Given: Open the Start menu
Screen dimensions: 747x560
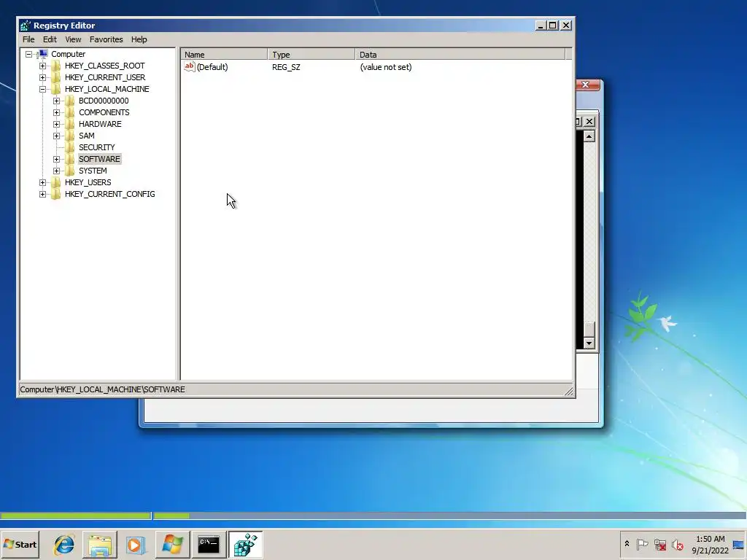Looking at the screenshot, I should (x=20, y=544).
